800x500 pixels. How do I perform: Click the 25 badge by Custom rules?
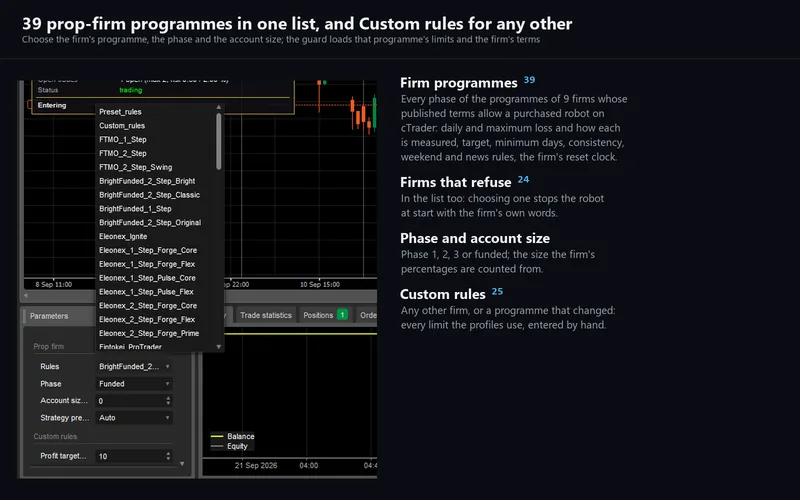click(497, 291)
